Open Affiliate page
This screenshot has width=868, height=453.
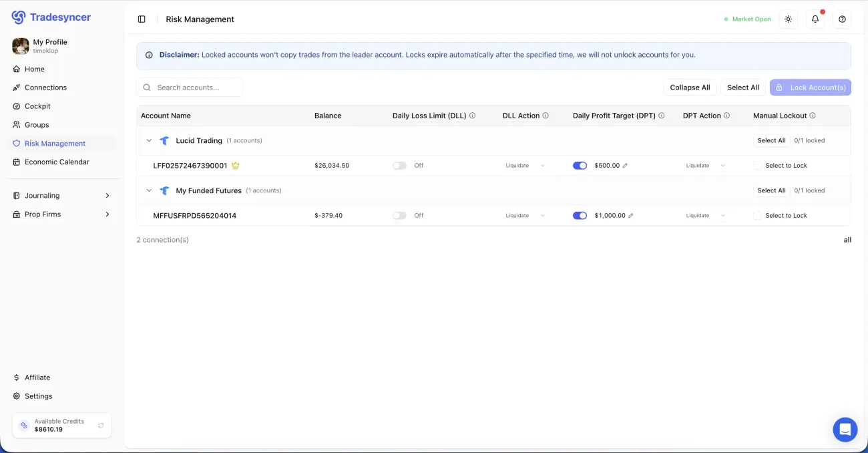61,377
